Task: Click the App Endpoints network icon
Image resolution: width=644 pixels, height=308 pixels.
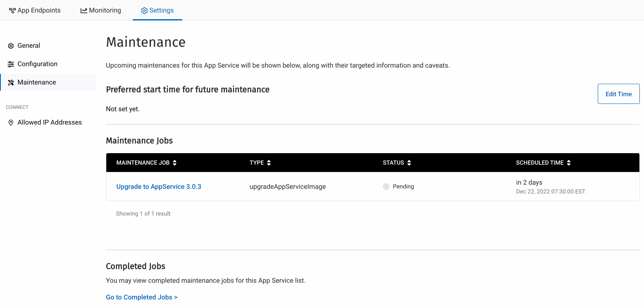Action: (13, 10)
